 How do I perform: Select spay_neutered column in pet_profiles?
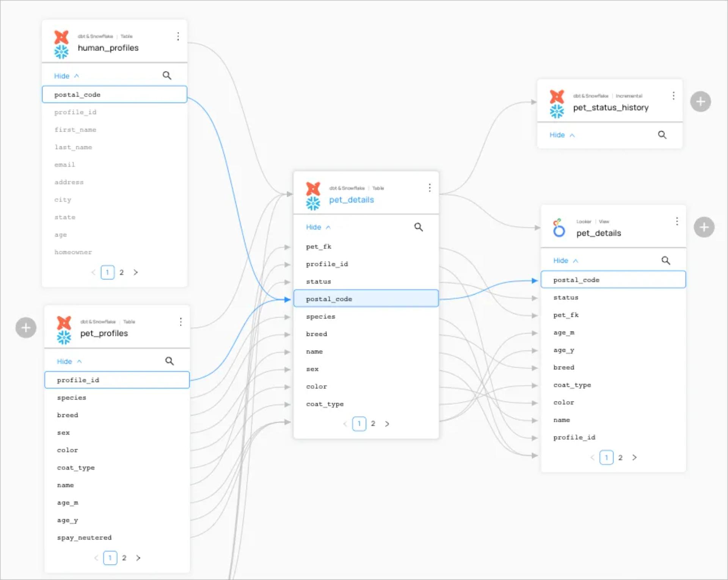(x=117, y=538)
